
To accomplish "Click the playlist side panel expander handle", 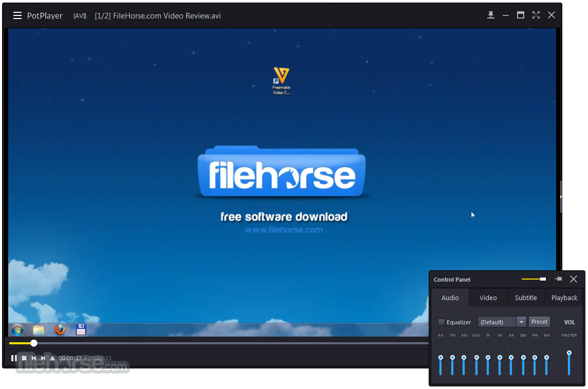I will pos(561,197).
